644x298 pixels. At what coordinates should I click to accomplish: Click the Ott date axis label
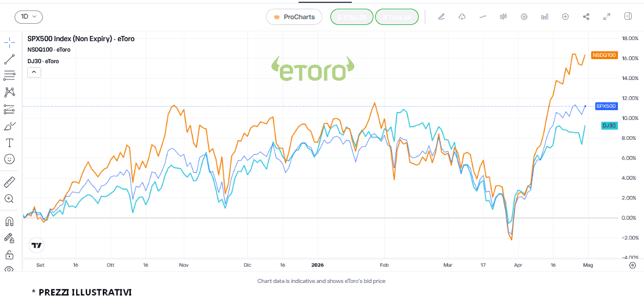110,265
